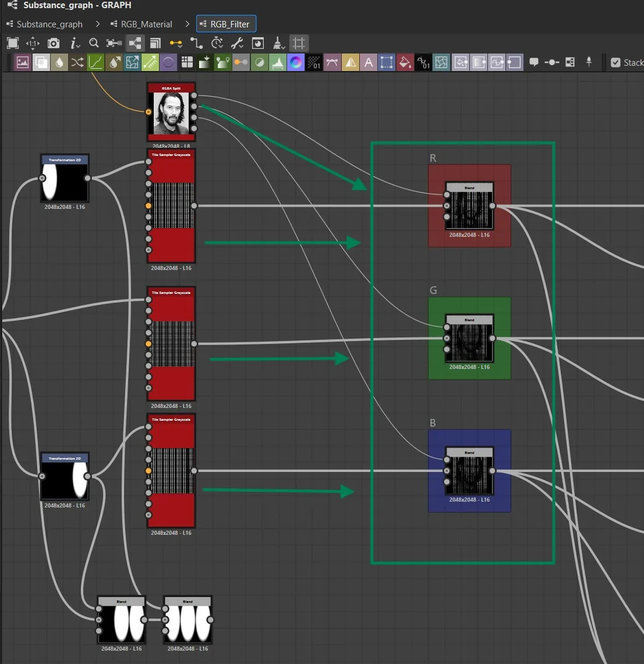
Task: Add a Normal node with rainbow icon
Action: 296,63
